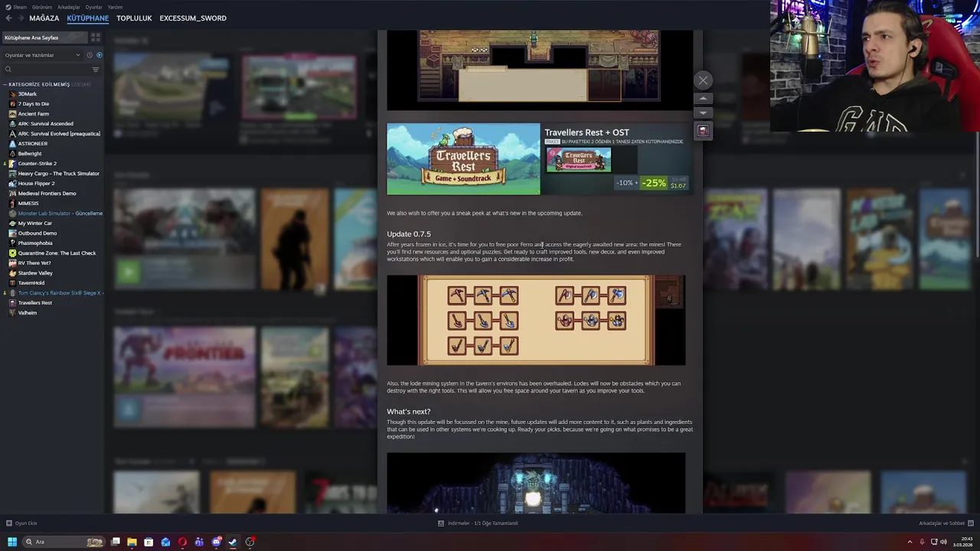Image resolution: width=980 pixels, height=551 pixels.
Task: Open the Görünüm menu
Action: pyautogui.click(x=42, y=7)
